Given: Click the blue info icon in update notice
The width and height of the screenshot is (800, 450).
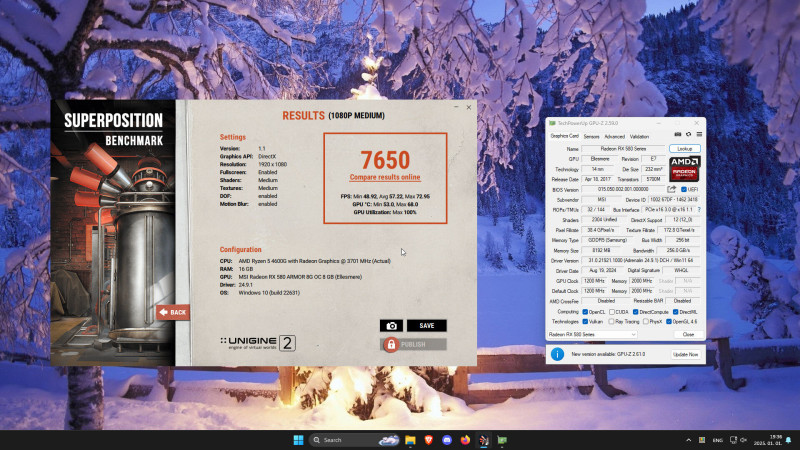Looking at the screenshot, I should coord(557,354).
